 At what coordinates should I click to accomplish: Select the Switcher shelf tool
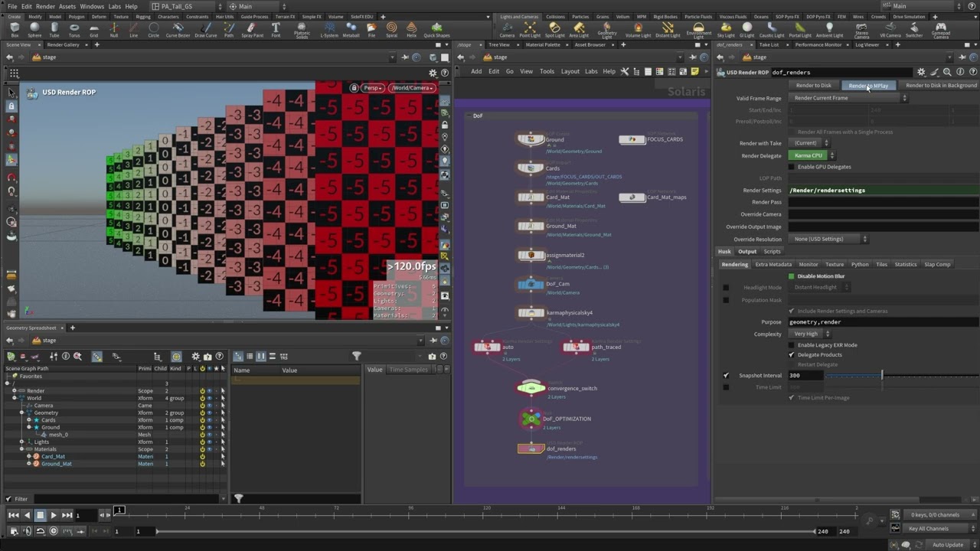(914, 30)
